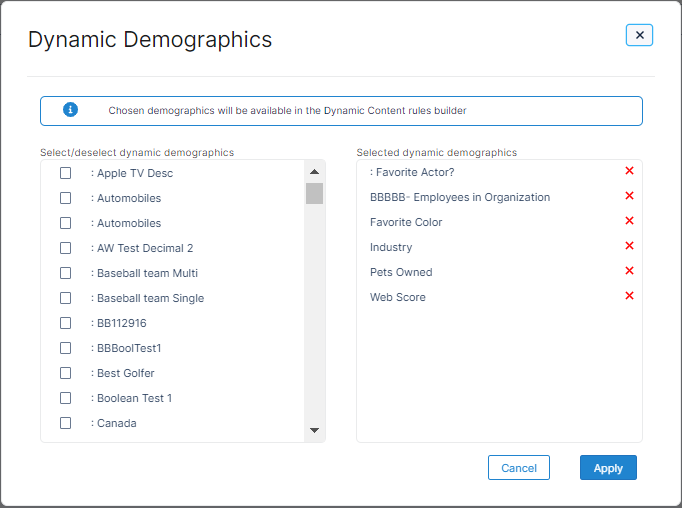Remove Pets Owned using red X

point(629,271)
